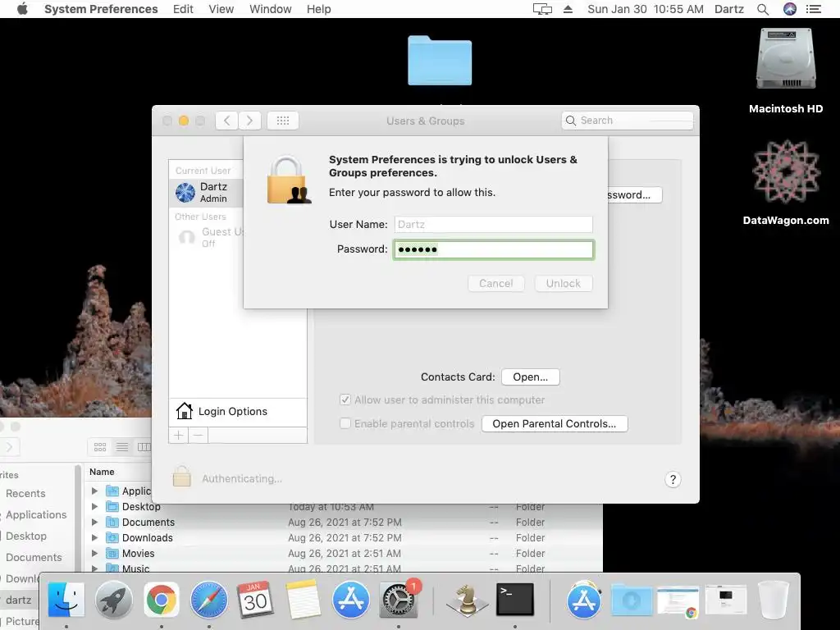Launch Launchpad rocket icon in Dock
840x630 pixels.
point(113,600)
